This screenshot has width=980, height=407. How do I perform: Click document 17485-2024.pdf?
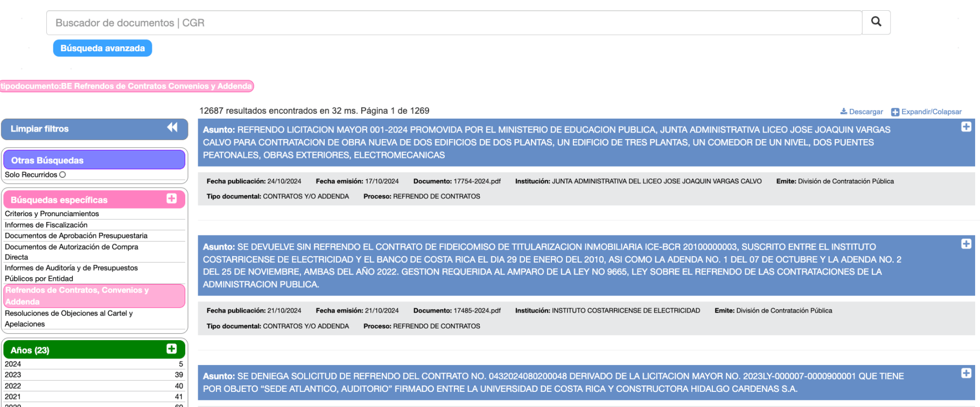(x=477, y=311)
